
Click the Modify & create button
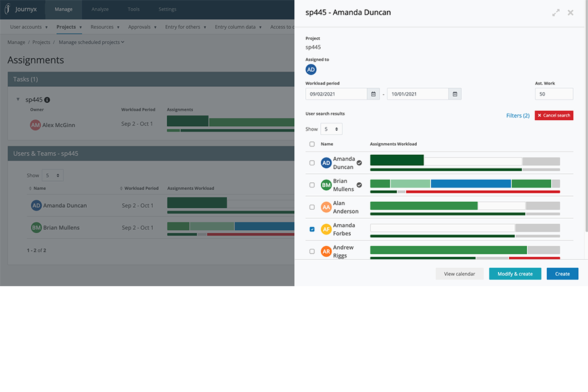tap(515, 274)
